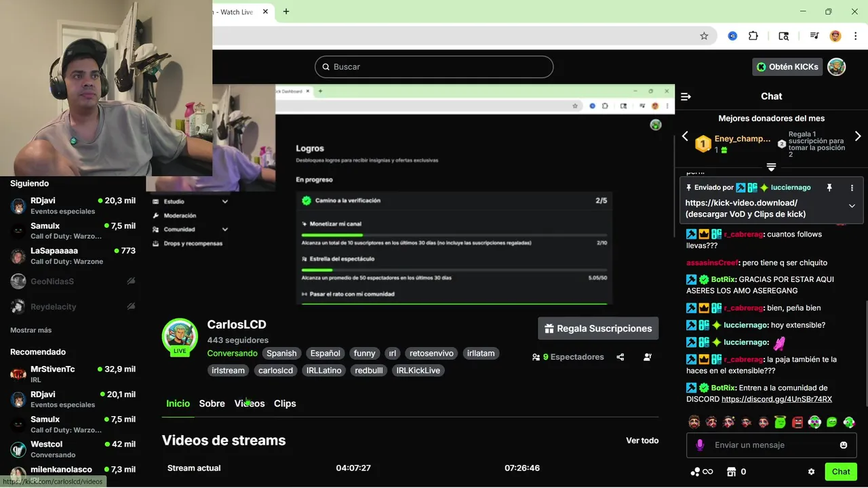Screen dimensions: 868x488
Task: Switch to the Clips tab
Action: (x=285, y=403)
